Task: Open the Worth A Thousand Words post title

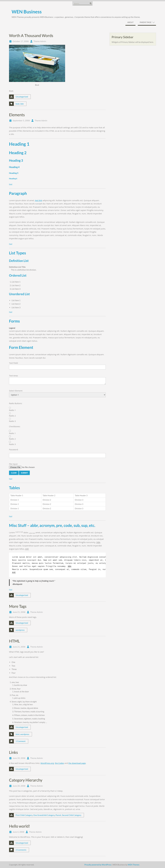Action: 31,36
